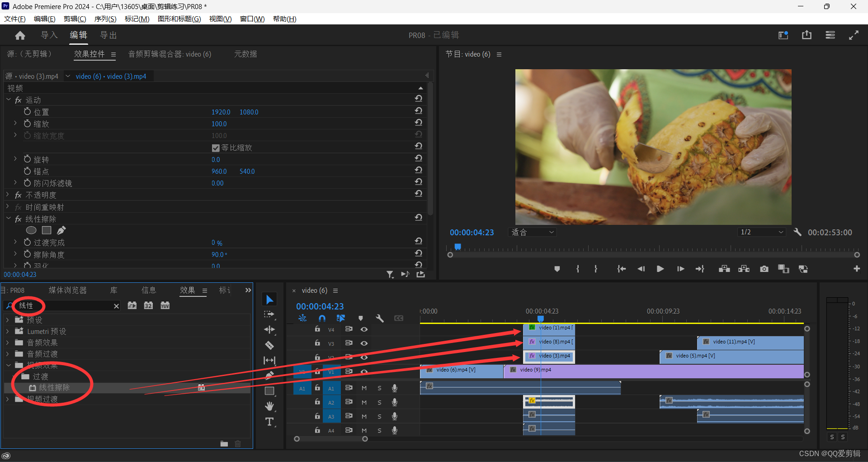The image size is (868, 462).
Task: Toggle timeline snap magnet
Action: 322,318
